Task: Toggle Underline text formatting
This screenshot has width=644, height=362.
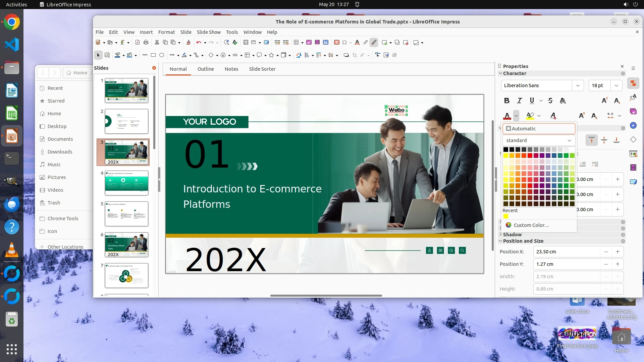Action: 532,101
